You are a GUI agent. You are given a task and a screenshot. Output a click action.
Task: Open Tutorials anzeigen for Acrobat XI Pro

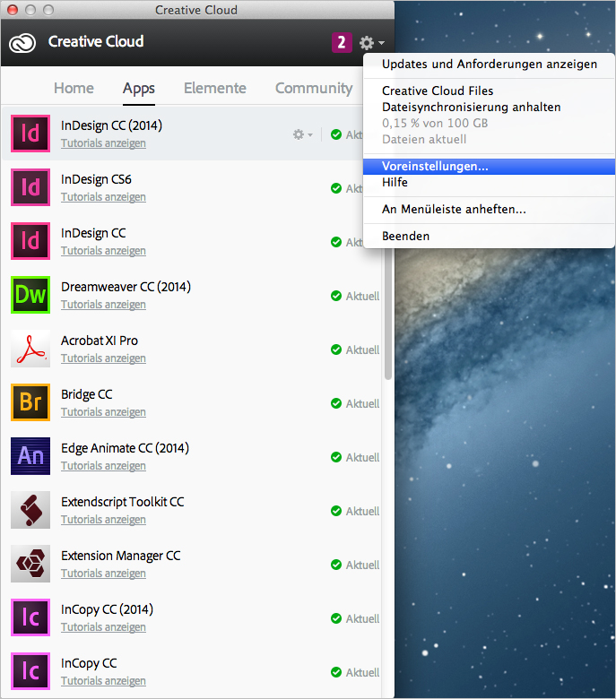[x=103, y=358]
